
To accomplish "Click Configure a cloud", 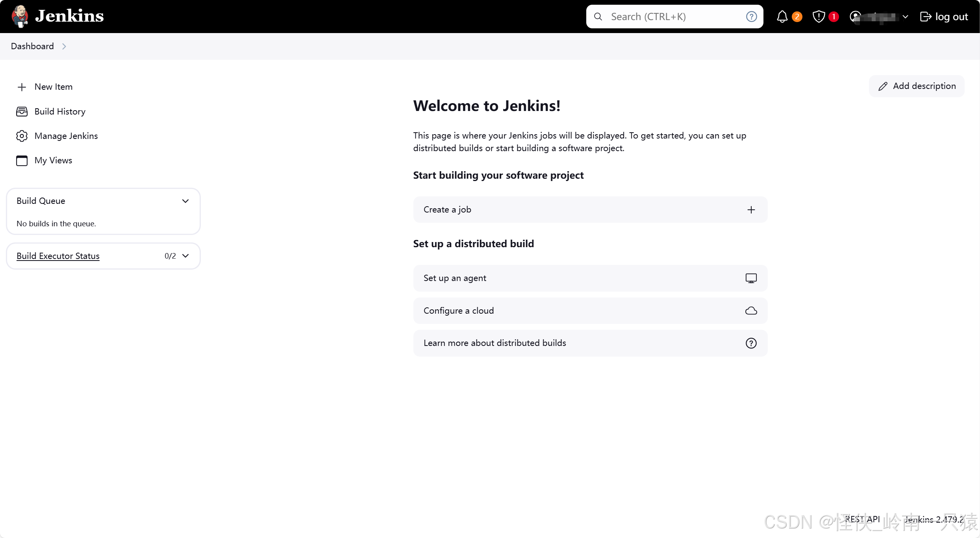I will click(590, 311).
